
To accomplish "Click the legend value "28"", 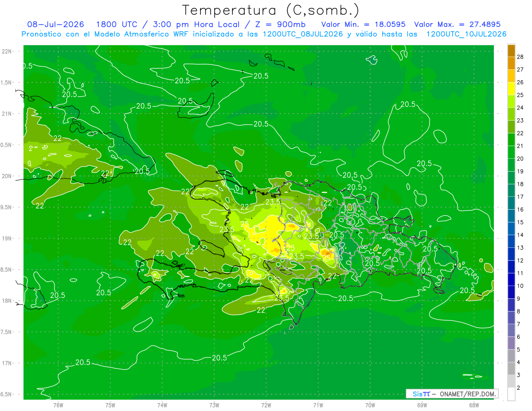I will (520, 57).
